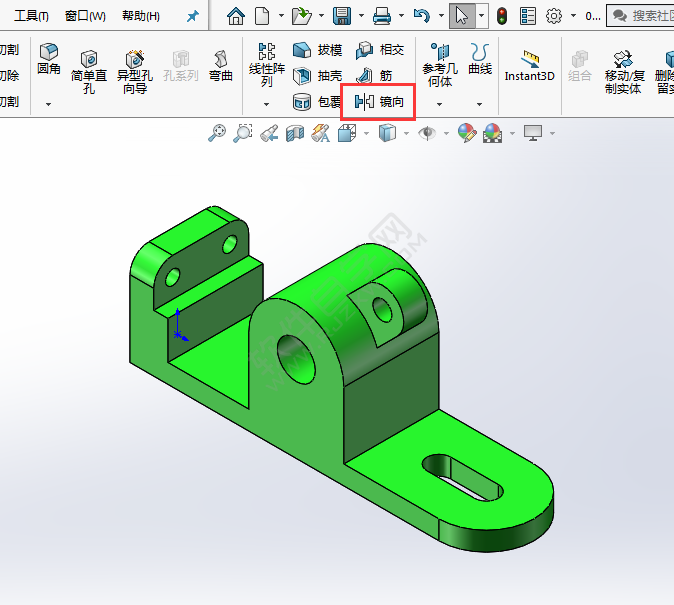Select the 移动/复制实体 move copy bodies tool
The width and height of the screenshot is (674, 605).
point(623,72)
